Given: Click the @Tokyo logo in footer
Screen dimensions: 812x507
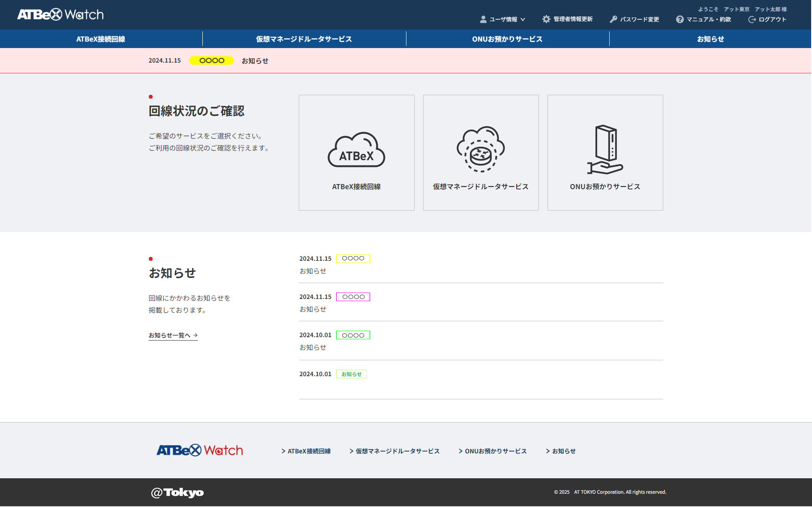Looking at the screenshot, I should point(177,492).
